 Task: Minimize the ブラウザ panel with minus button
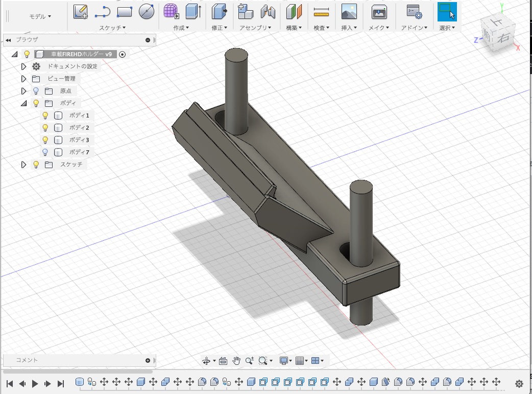point(148,40)
